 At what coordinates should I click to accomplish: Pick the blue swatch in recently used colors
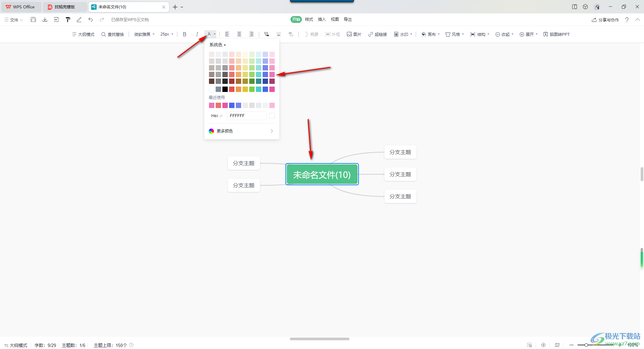232,105
